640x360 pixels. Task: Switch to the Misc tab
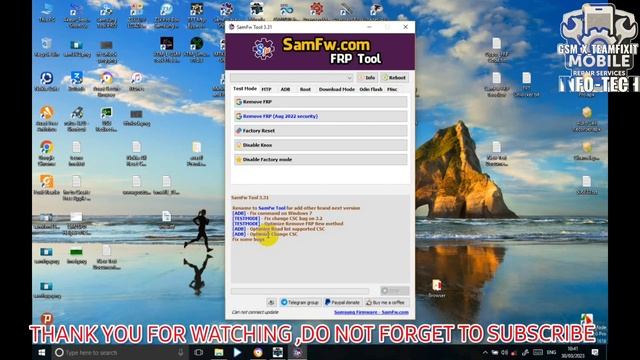(x=392, y=89)
